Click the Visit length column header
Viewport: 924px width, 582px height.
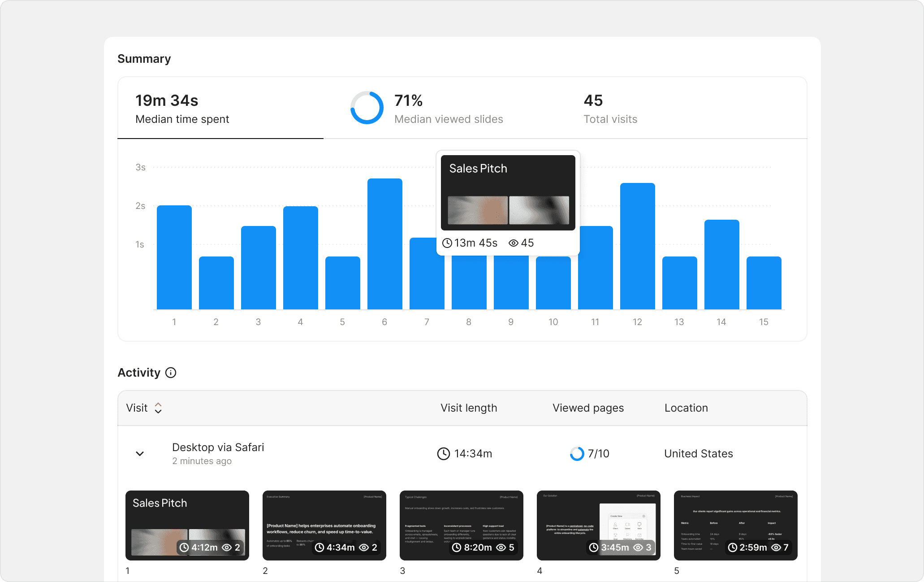469,408
